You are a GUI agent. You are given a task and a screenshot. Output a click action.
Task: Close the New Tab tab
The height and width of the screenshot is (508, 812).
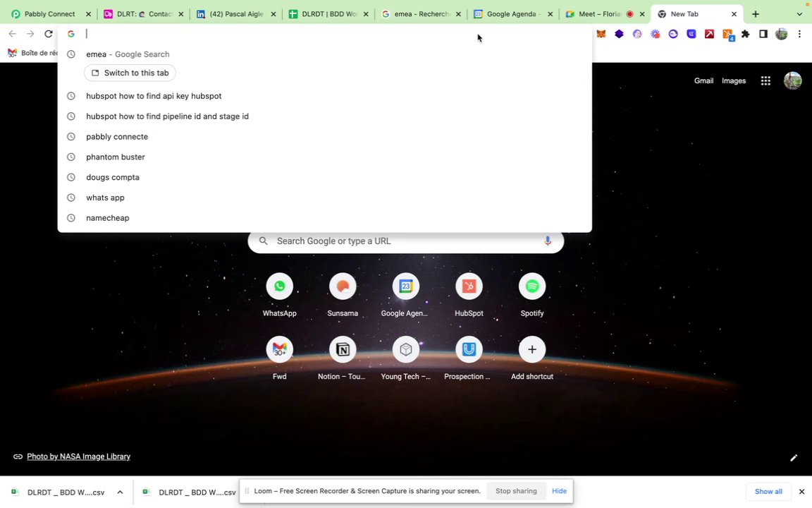[x=734, y=14]
